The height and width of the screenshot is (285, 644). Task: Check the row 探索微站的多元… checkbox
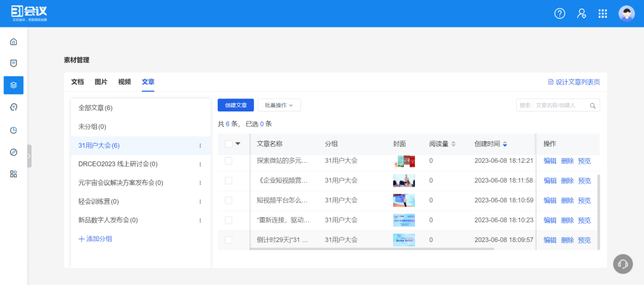[x=228, y=161]
